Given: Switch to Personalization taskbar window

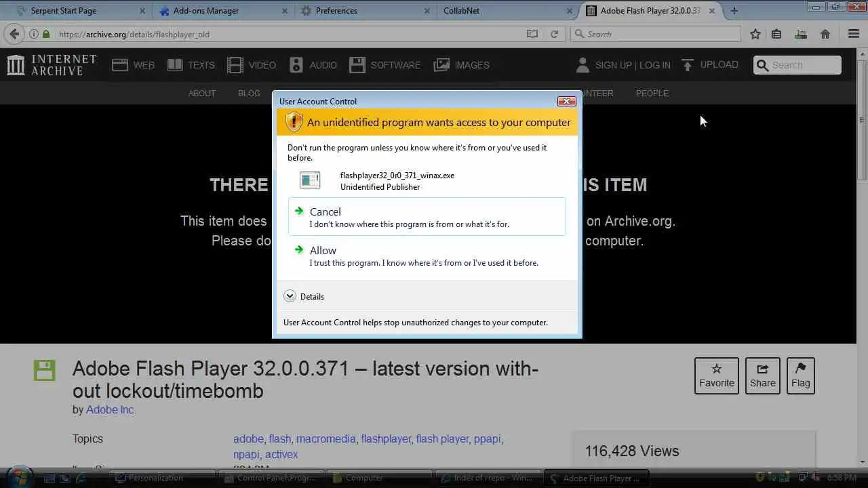Looking at the screenshot, I should click(163, 478).
